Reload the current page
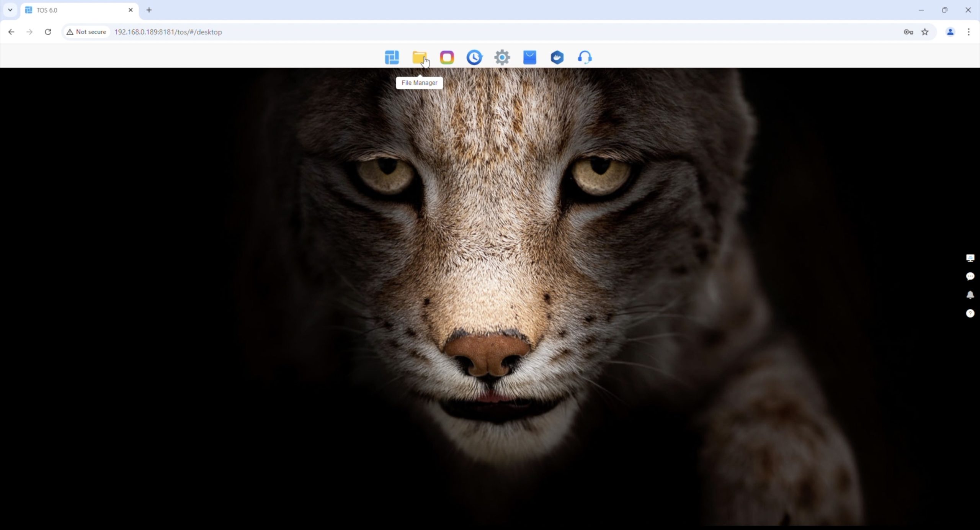The width and height of the screenshot is (980, 530). (x=48, y=32)
